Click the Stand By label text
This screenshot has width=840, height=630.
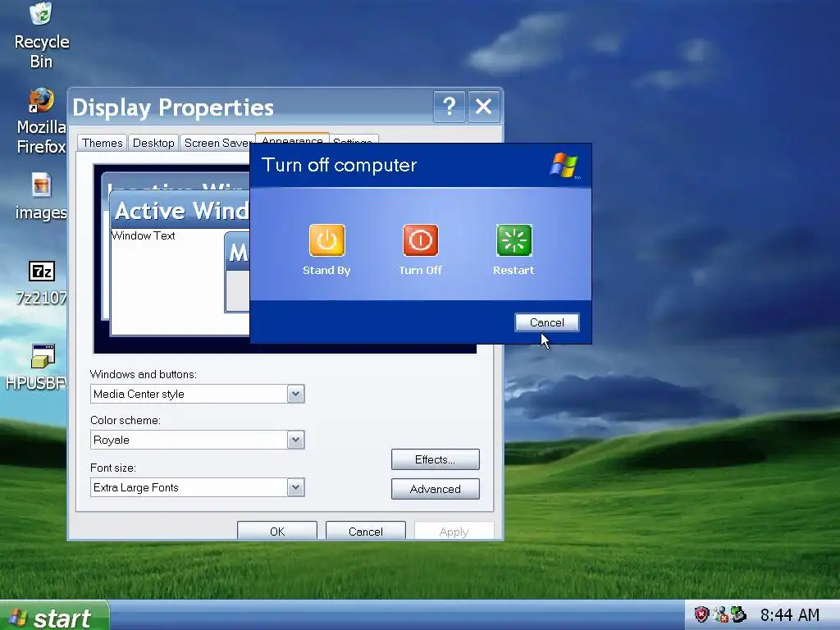(x=326, y=270)
